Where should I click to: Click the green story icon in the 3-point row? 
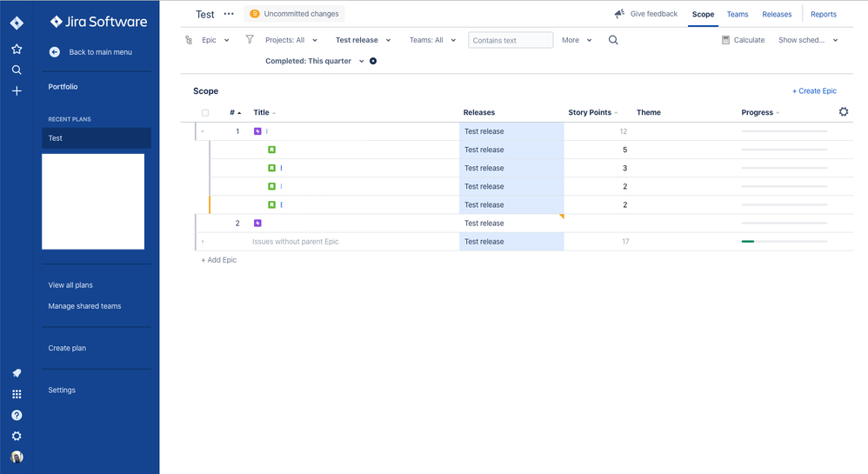click(272, 168)
